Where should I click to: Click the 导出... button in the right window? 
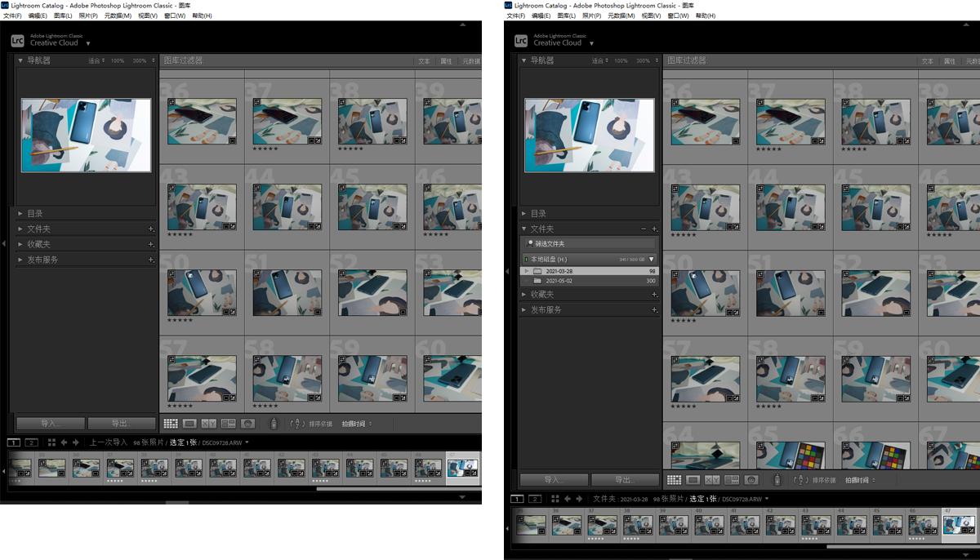pos(625,480)
